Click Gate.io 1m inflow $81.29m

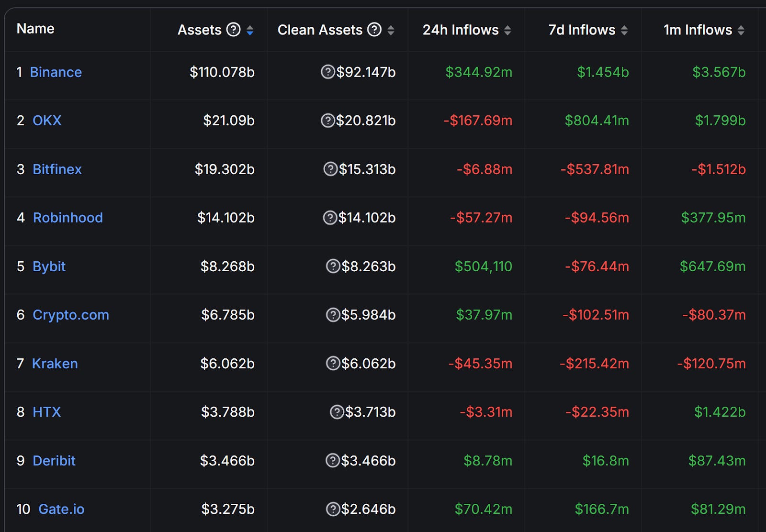[x=718, y=509]
